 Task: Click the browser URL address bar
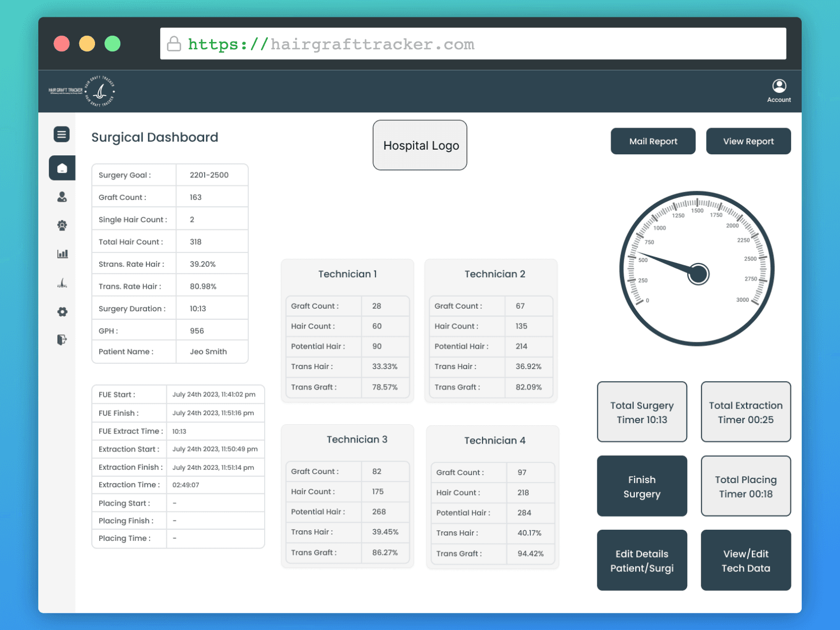coord(473,44)
